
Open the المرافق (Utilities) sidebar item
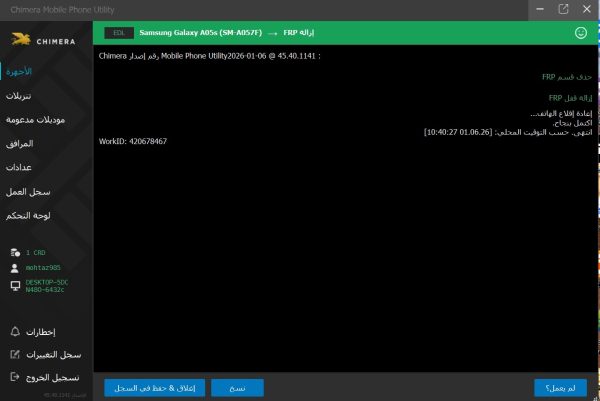20,144
